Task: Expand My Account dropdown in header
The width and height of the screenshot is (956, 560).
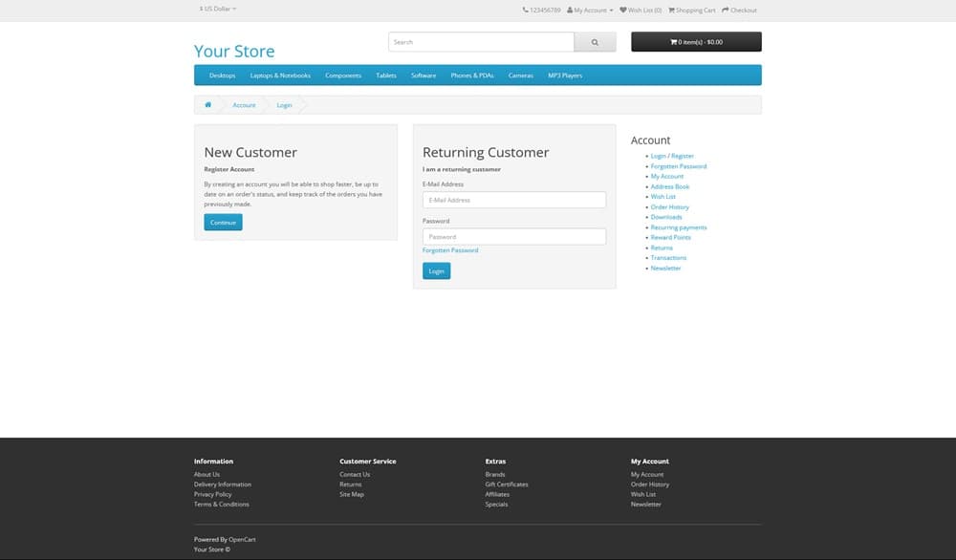Action: tap(590, 10)
